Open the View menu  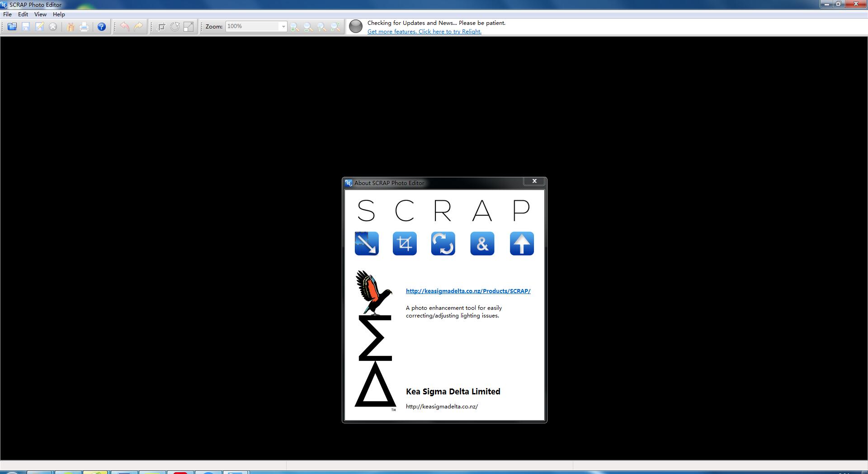(x=40, y=14)
